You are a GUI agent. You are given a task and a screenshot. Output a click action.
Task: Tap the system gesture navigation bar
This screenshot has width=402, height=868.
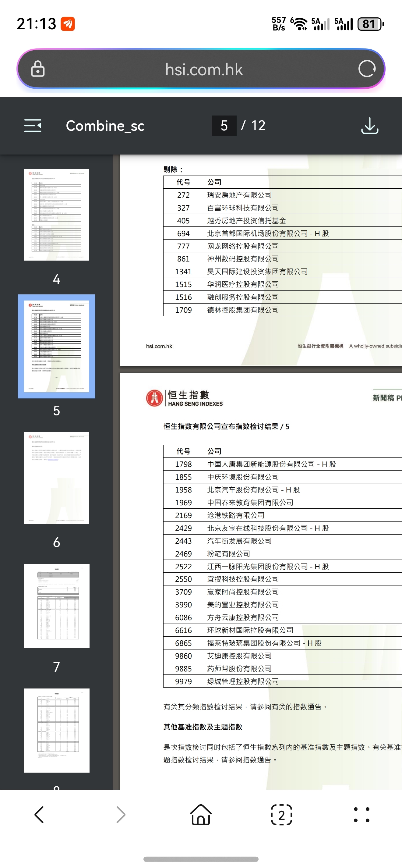pos(201,859)
